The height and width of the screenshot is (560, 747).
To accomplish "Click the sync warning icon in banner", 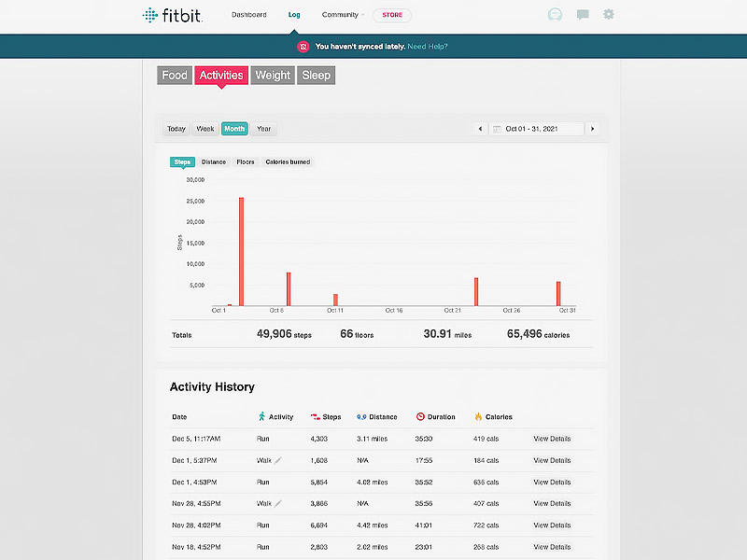I will tap(303, 47).
